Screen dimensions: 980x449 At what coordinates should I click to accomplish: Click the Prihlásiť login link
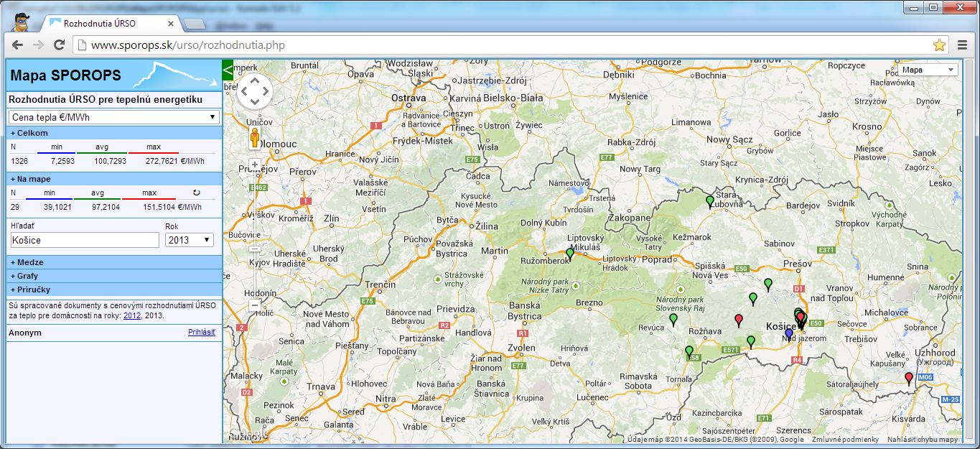point(202,333)
